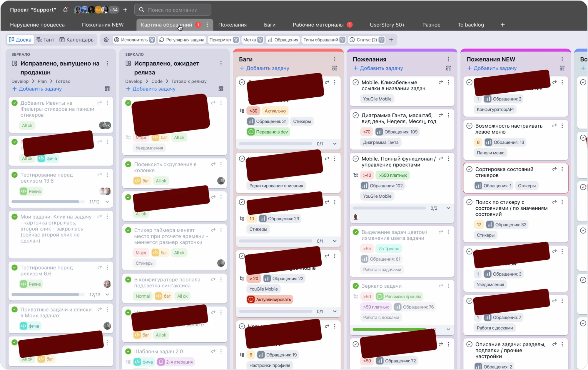Image resolution: width=588 pixels, height=370 pixels.
Task: Click Добавить задачу in Пожелания NEW column
Action: [495, 68]
